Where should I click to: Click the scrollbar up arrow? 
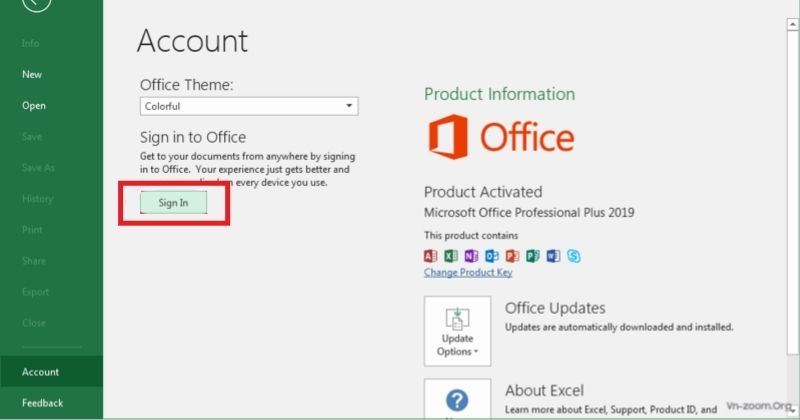(x=793, y=24)
